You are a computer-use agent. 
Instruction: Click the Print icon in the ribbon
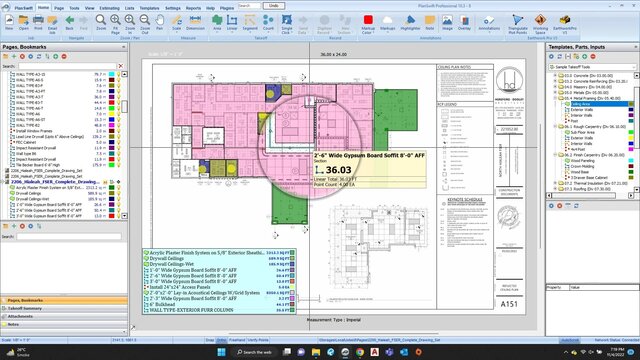click(x=38, y=23)
